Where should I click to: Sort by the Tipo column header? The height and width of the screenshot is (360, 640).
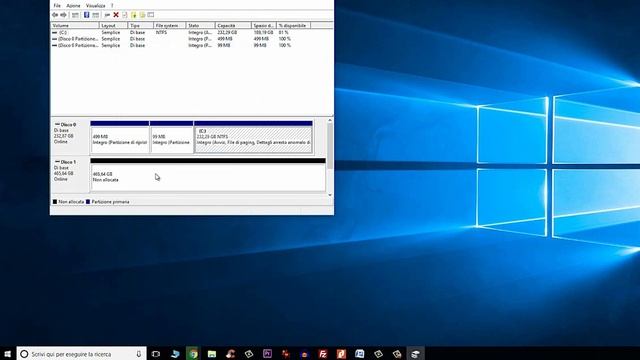[140, 25]
